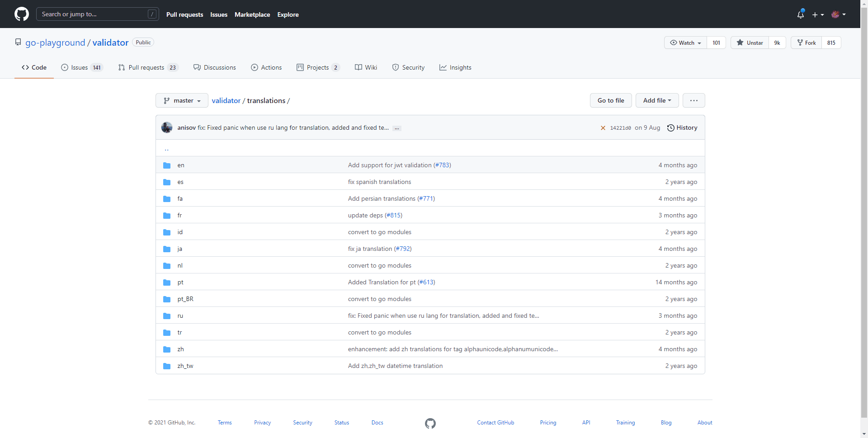The height and width of the screenshot is (438, 868).
Task: Open the Projects tab
Action: 318,67
